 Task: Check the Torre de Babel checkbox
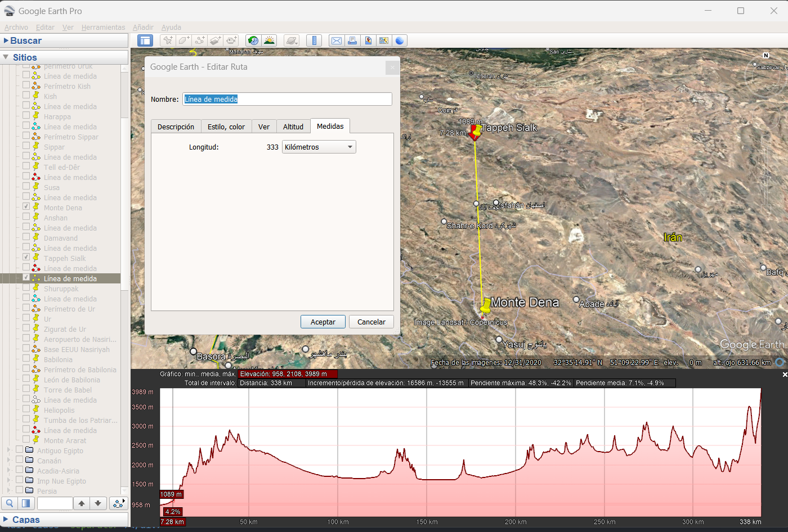(x=26, y=389)
